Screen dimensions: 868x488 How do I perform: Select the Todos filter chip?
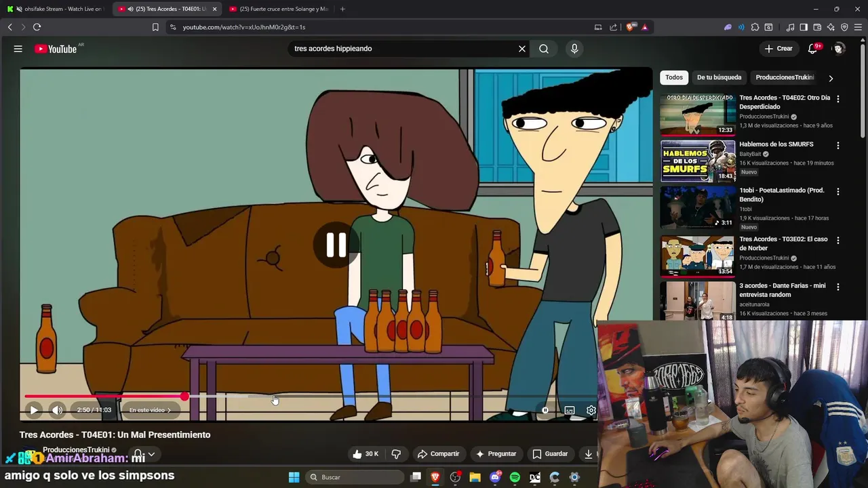click(x=674, y=77)
